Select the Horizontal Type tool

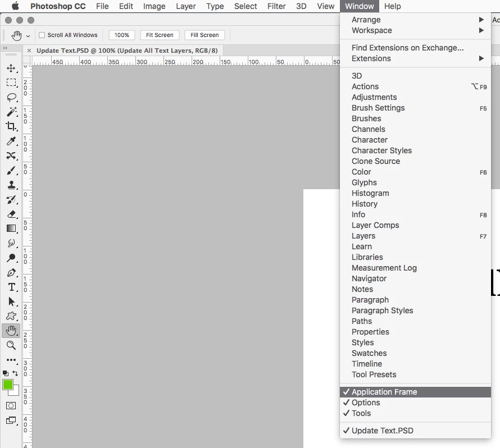click(11, 287)
